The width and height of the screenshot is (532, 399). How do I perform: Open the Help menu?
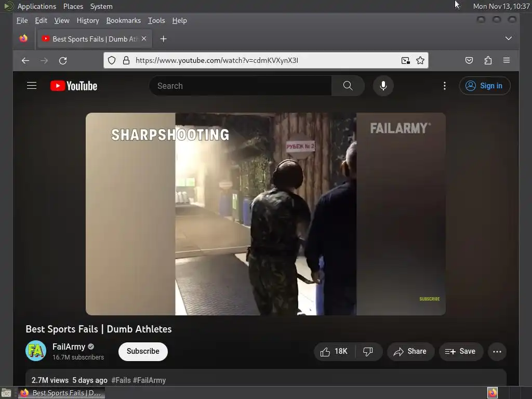pyautogui.click(x=179, y=20)
